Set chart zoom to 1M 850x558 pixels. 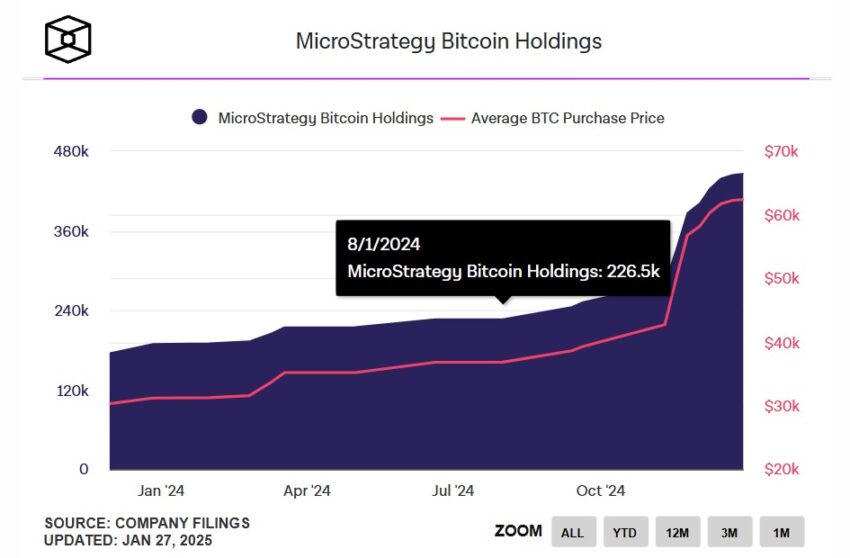[x=782, y=532]
